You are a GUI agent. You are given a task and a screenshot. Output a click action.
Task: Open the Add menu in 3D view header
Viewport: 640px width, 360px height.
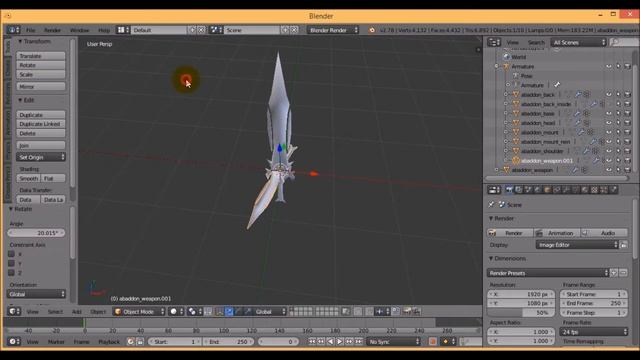pos(77,311)
